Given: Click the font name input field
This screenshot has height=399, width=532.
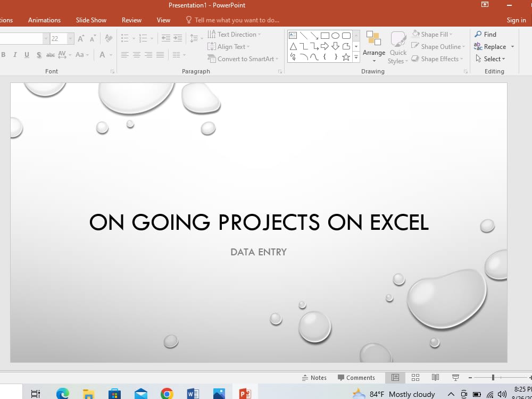Looking at the screenshot, I should (x=21, y=38).
